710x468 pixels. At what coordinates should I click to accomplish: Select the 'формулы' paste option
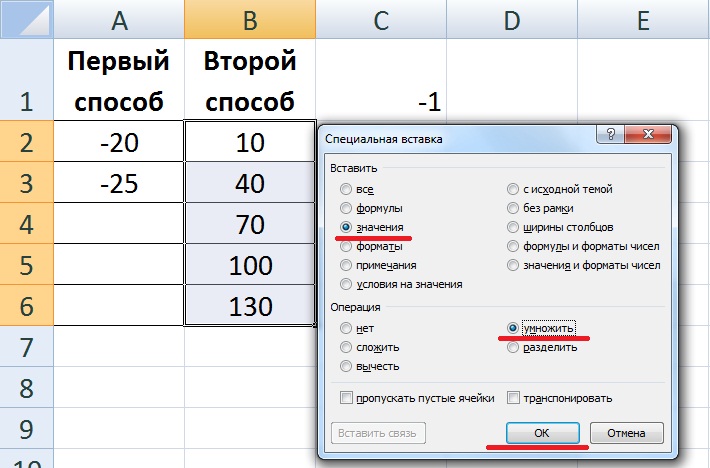point(346,208)
